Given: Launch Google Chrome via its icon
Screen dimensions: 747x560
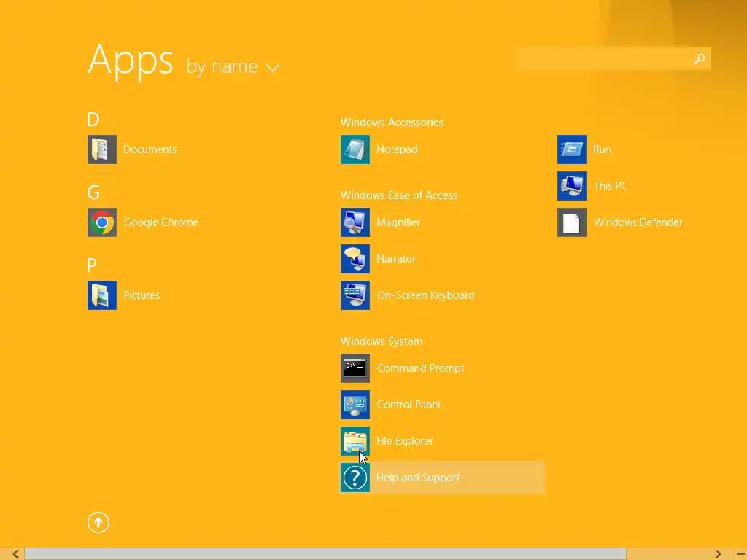Looking at the screenshot, I should (102, 222).
